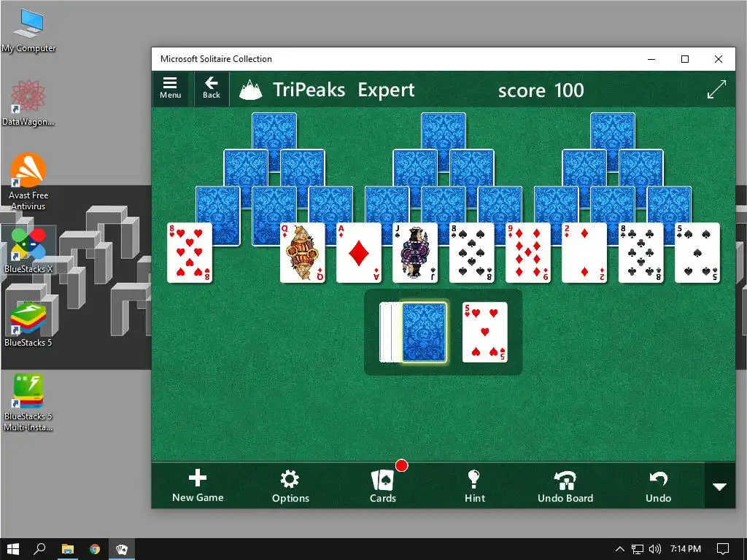Play the Jack of spades card
The height and width of the screenshot is (560, 747).
coord(415,252)
